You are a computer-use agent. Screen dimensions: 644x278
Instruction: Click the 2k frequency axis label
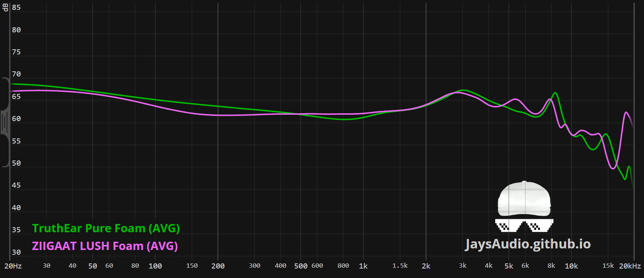(x=426, y=266)
